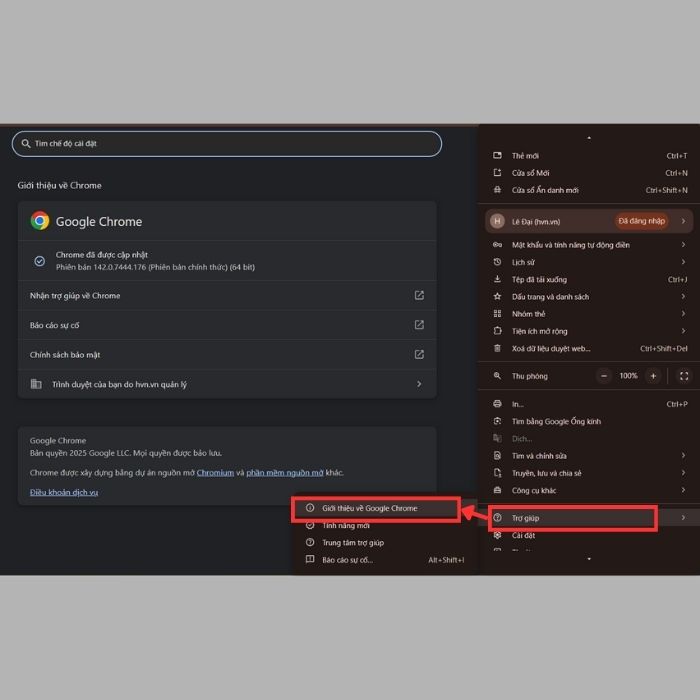The image size is (700, 700).
Task: Decrease zoom with the minus button
Action: point(604,376)
